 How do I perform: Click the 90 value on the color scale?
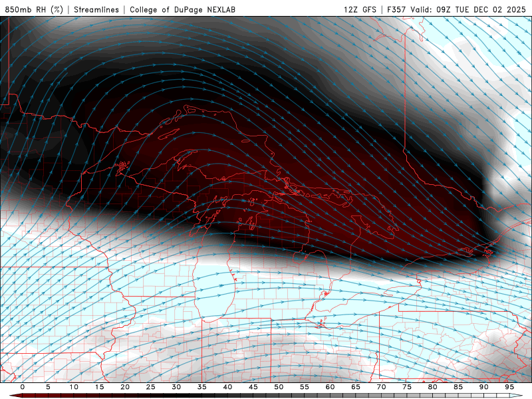click(483, 387)
